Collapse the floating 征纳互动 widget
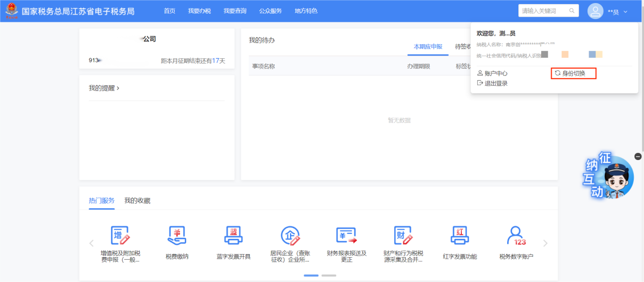644x282 pixels. pos(638,156)
